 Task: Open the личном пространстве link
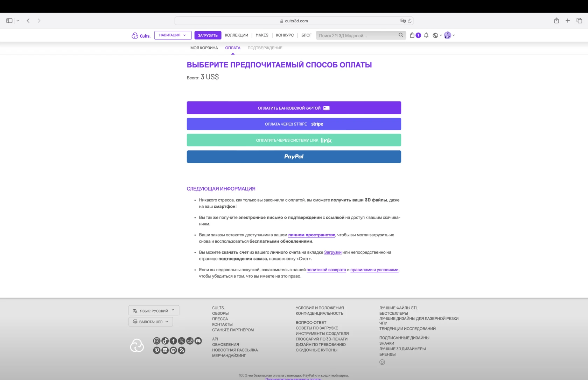pos(311,235)
